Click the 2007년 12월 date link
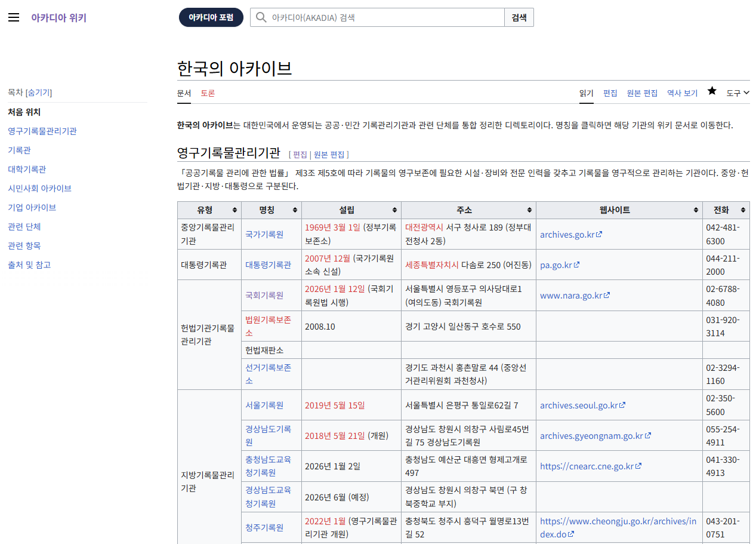The width and height of the screenshot is (756, 544). [x=328, y=258]
